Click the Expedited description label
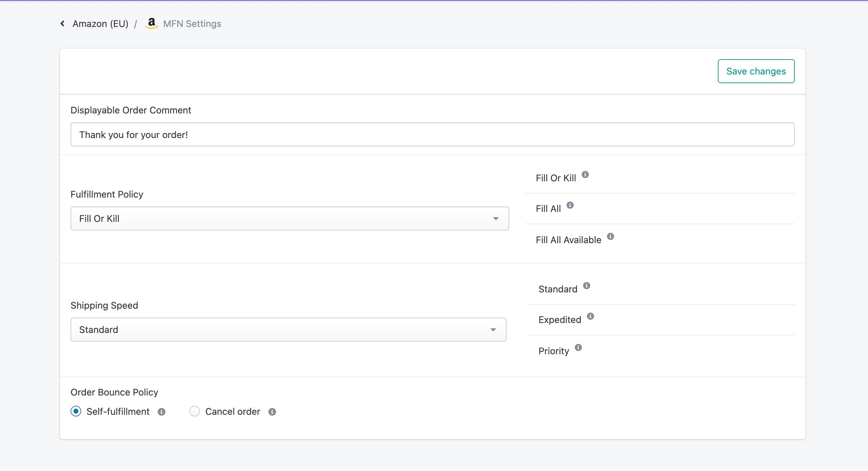This screenshot has height=471, width=868. coord(560,320)
